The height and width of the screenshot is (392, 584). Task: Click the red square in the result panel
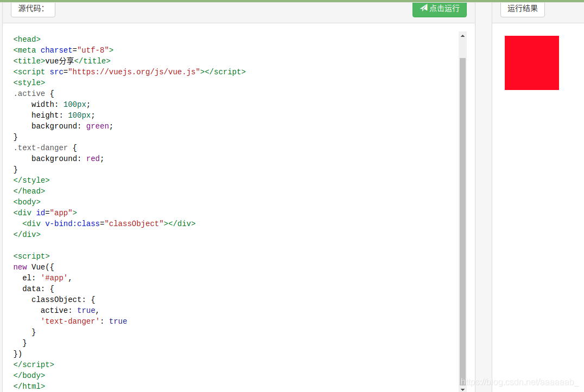point(532,63)
